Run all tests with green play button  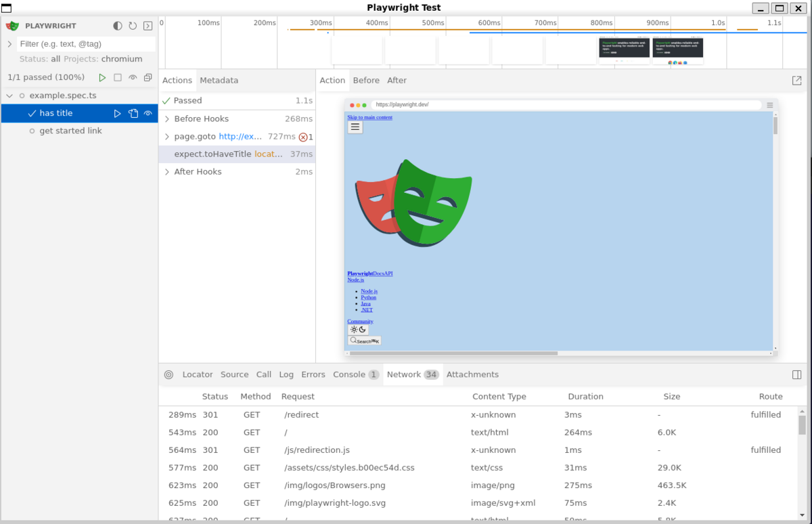102,77
